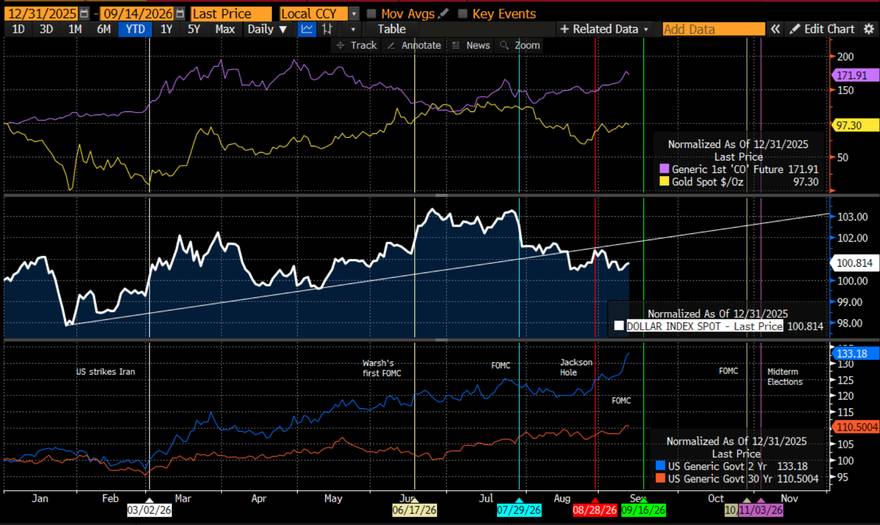Switch to the 1M range tab
Viewport: 880px width, 525px height.
[x=75, y=29]
